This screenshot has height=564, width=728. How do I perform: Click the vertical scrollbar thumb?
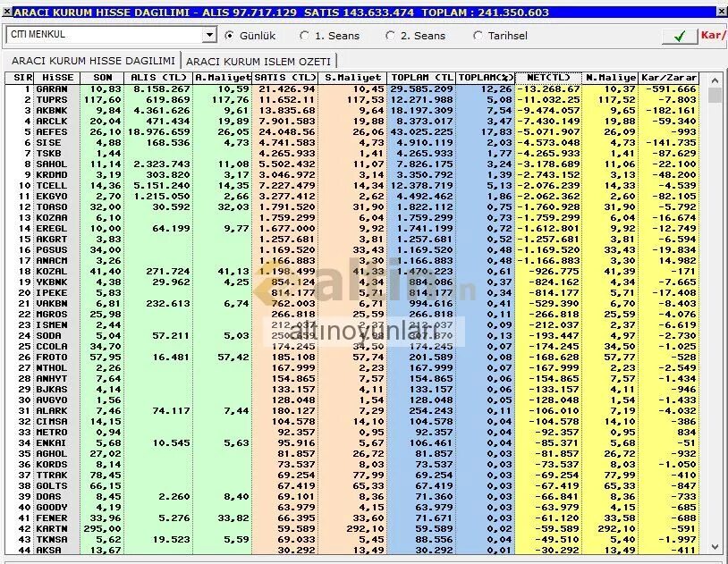(x=715, y=95)
